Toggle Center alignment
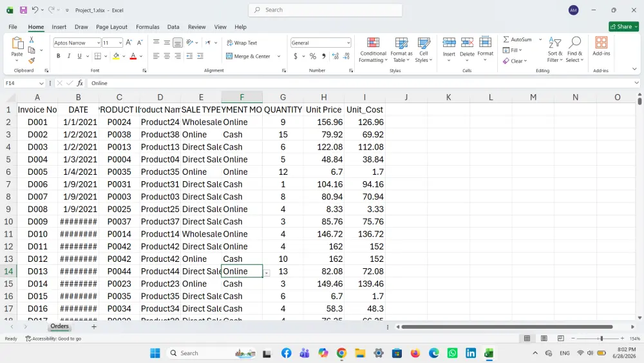This screenshot has width=644, height=363. pos(167,56)
